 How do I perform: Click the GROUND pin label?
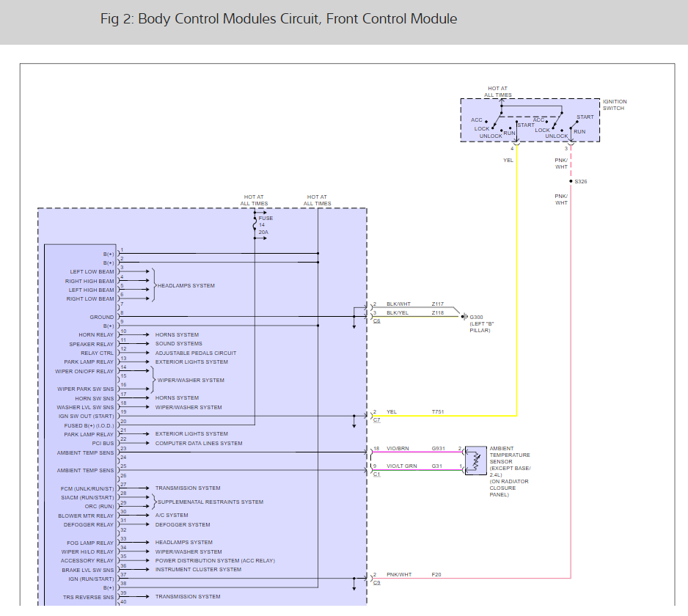click(x=101, y=318)
